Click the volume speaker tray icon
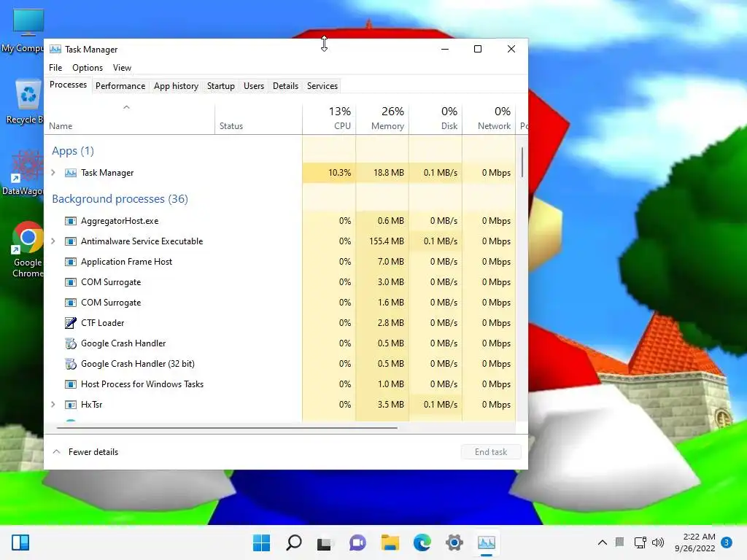This screenshot has height=560, width=747. pyautogui.click(x=658, y=542)
